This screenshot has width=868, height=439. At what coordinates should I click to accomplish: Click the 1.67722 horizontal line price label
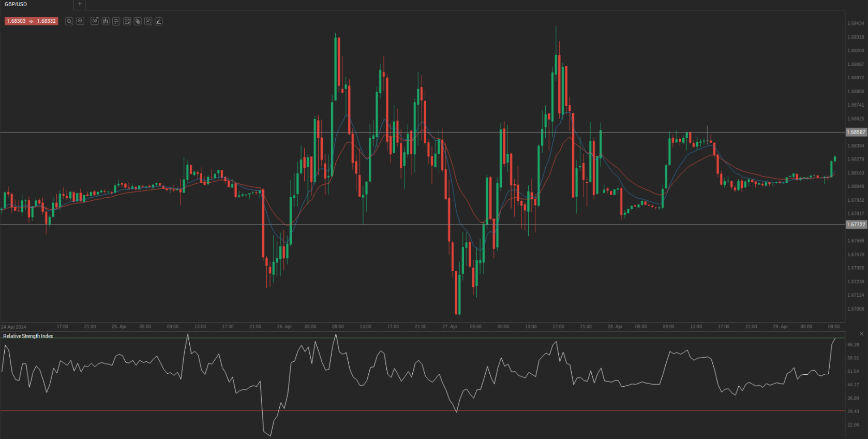(856, 225)
